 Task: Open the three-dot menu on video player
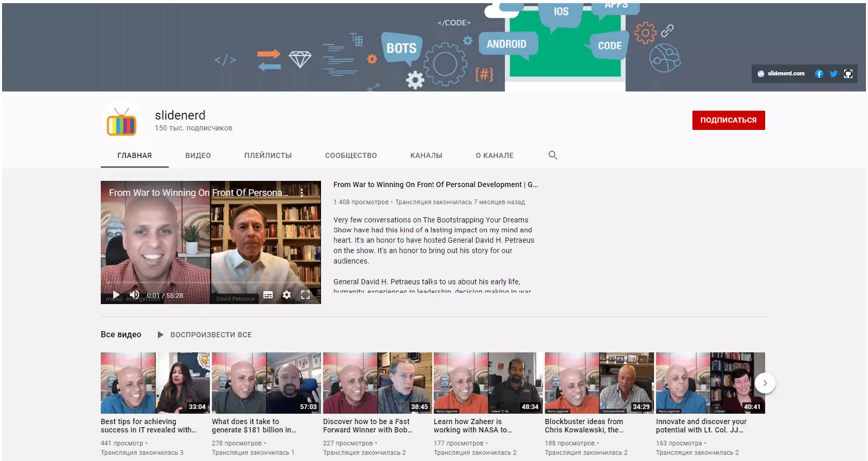tap(302, 193)
